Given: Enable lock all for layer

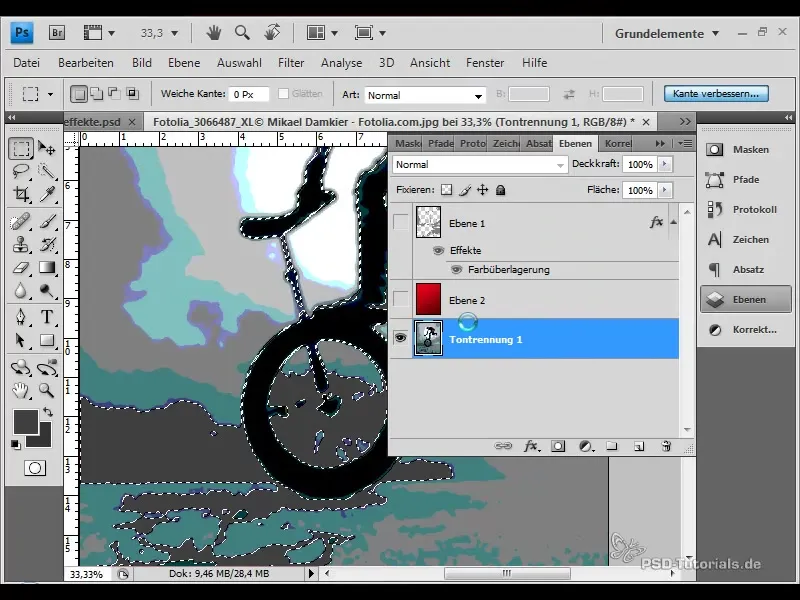Looking at the screenshot, I should click(501, 190).
